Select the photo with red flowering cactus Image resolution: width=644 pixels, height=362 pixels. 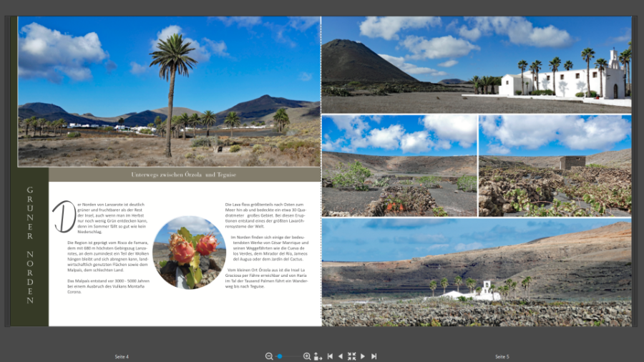(x=399, y=166)
